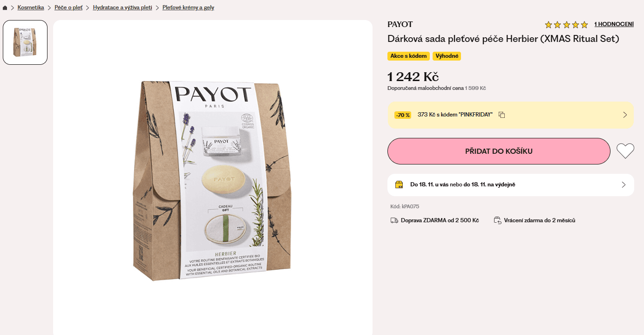
Task: Click the fifth rating star
Action: (x=584, y=24)
